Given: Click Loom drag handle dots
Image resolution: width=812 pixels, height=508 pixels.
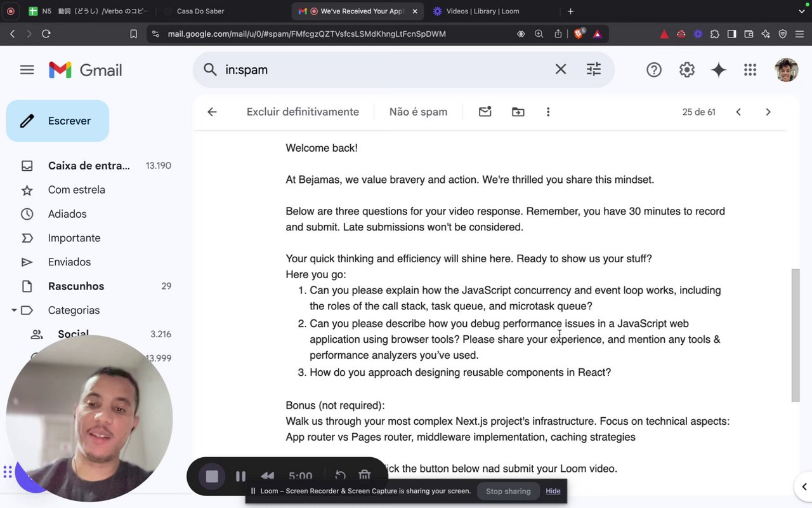Looking at the screenshot, I should tap(8, 472).
